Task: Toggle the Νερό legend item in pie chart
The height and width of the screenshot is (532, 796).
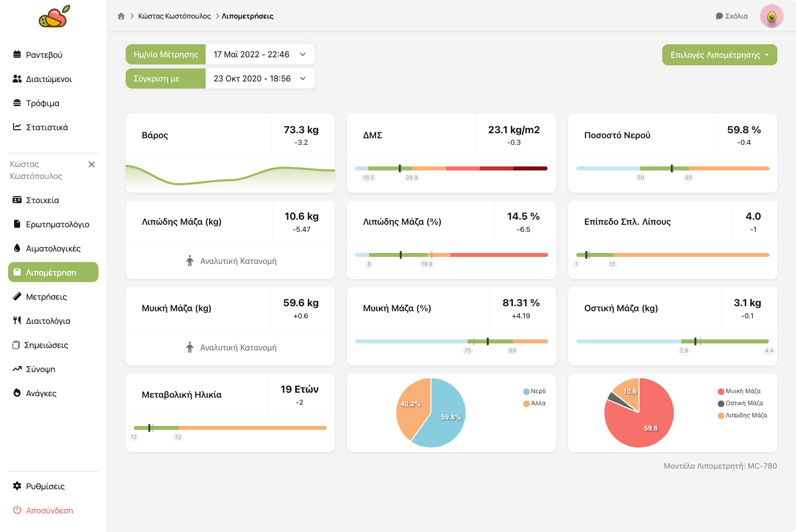Action: click(x=535, y=391)
